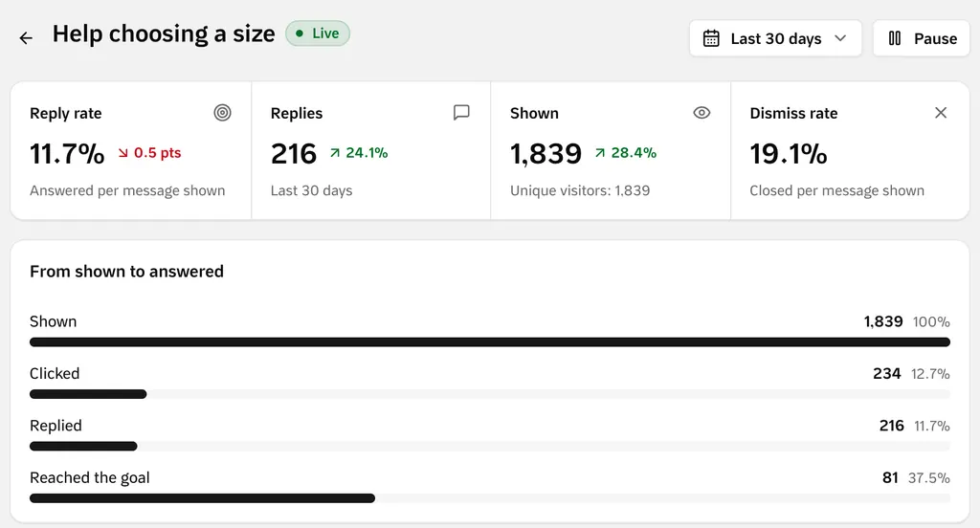
Task: Click the 216 replies count in card
Action: coord(294,153)
